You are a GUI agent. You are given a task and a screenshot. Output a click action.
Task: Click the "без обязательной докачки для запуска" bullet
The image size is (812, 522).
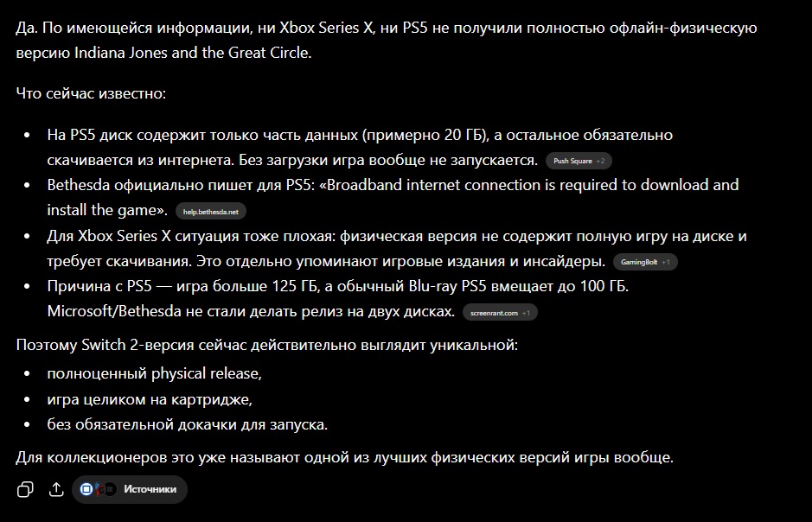188,424
